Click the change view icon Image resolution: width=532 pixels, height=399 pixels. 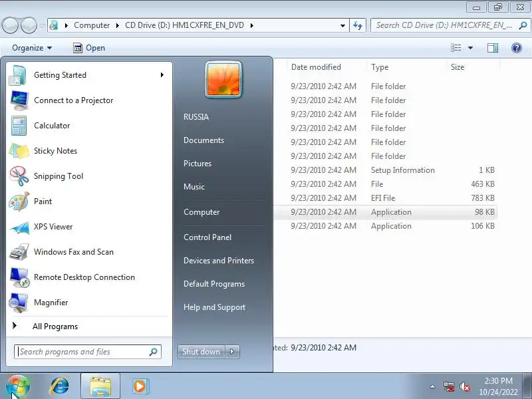point(456,48)
